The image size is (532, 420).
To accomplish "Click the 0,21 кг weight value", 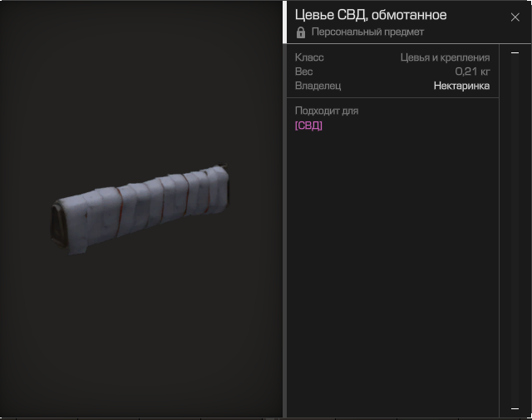I will pyautogui.click(x=473, y=72).
